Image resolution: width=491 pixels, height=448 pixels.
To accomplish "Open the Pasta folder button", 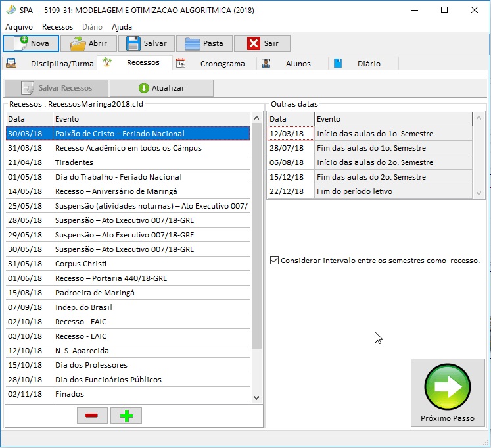I will (x=204, y=43).
